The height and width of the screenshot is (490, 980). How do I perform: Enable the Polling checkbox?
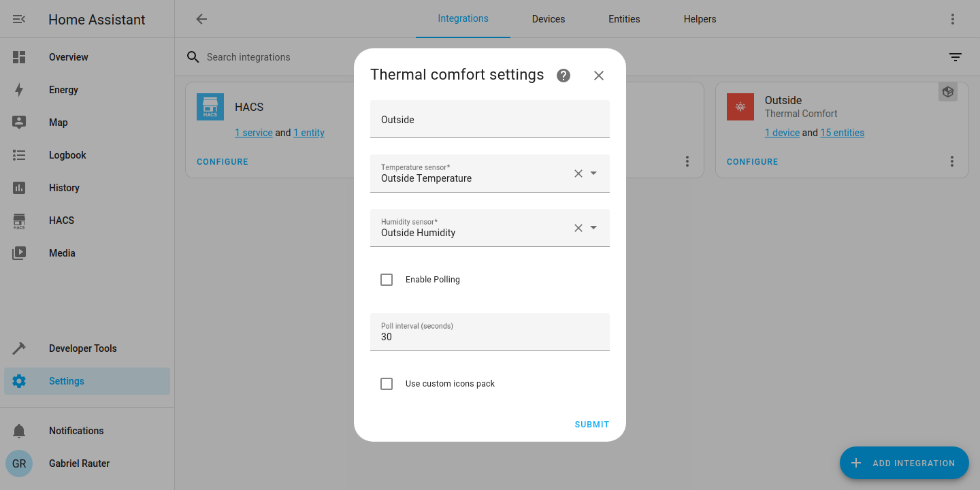pyautogui.click(x=387, y=280)
